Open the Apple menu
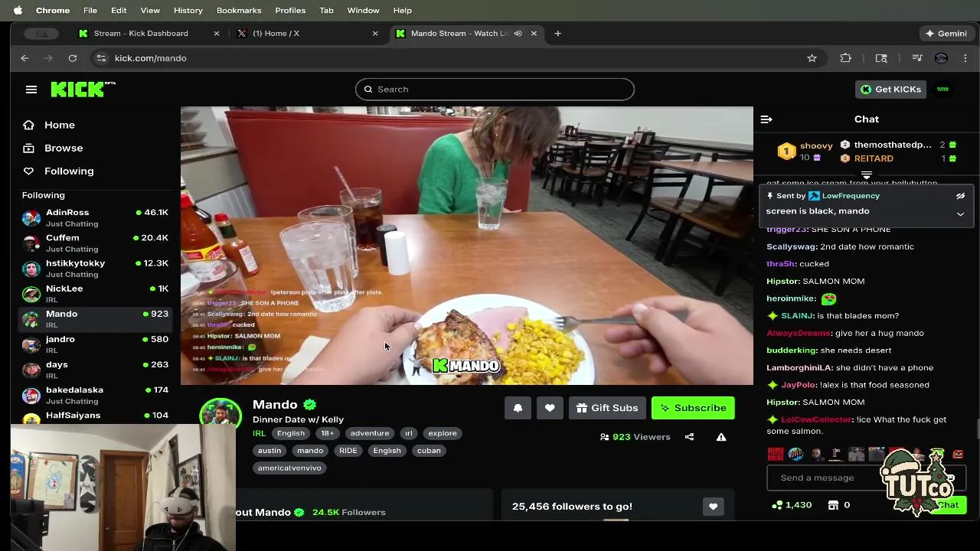This screenshot has width=980, height=551. click(x=18, y=10)
